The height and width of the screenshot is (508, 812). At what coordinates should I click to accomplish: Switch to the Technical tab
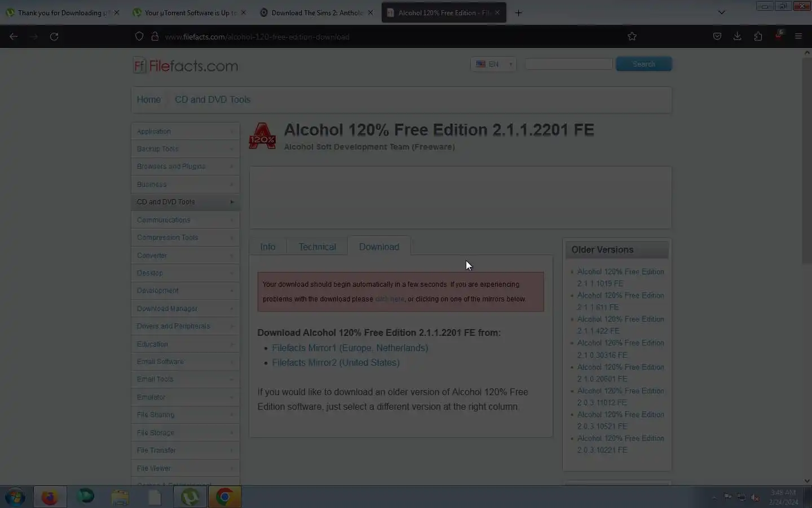point(317,247)
